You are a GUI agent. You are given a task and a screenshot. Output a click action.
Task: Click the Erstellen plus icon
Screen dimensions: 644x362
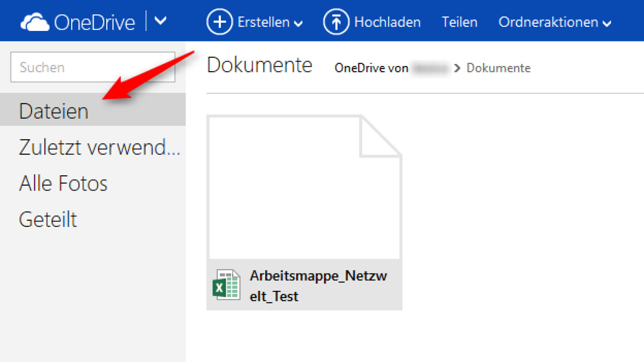point(219,22)
